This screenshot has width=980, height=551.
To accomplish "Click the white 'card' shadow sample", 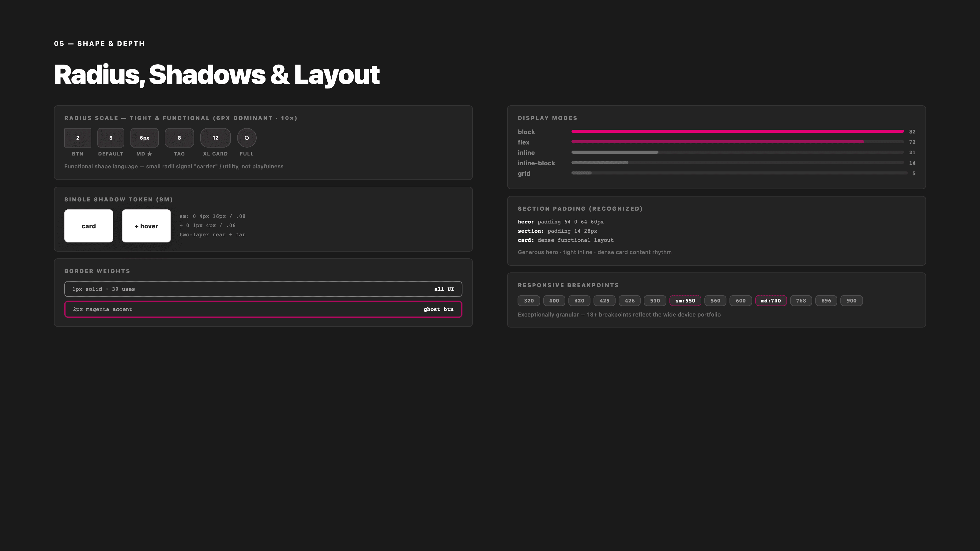I will 89,226.
